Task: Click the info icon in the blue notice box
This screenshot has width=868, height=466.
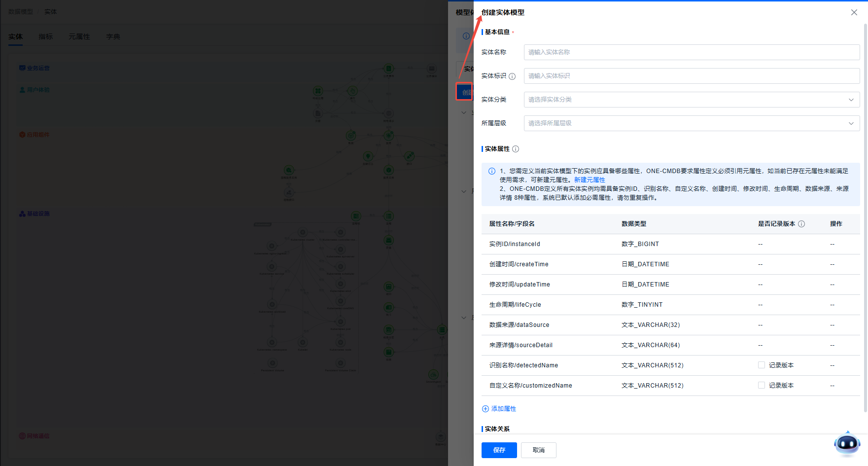Action: tap(492, 171)
